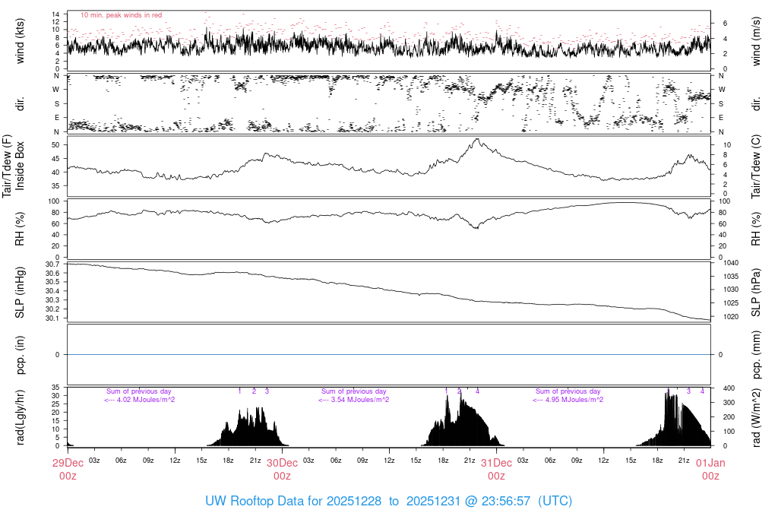Select the 'Tair/Tdew (C)' axis label
The height and width of the screenshot is (532, 778).
[756, 166]
